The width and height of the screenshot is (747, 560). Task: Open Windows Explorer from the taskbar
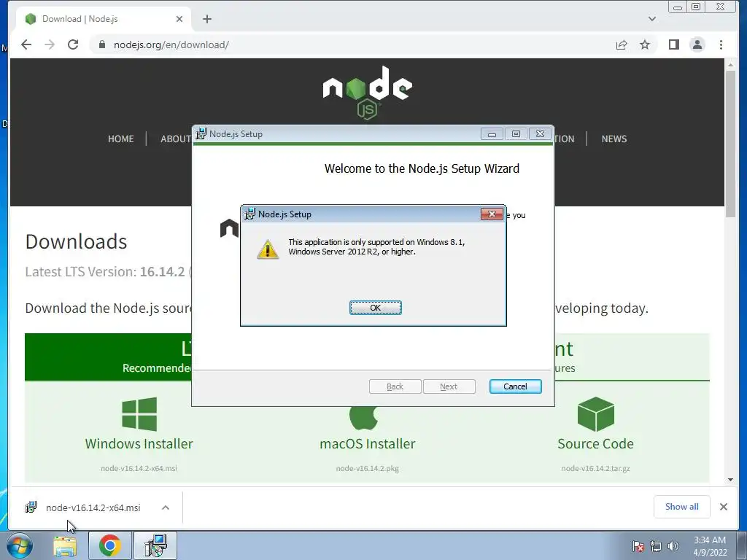[x=65, y=545]
